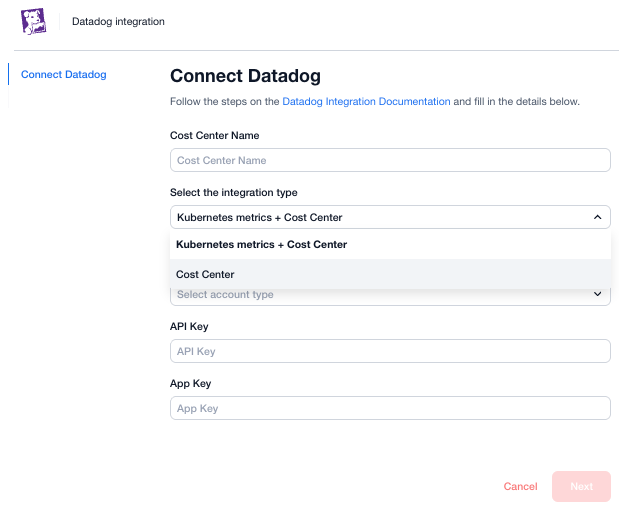Click into the App Key input field
Viewport: 619px width, 514px height.
click(390, 408)
